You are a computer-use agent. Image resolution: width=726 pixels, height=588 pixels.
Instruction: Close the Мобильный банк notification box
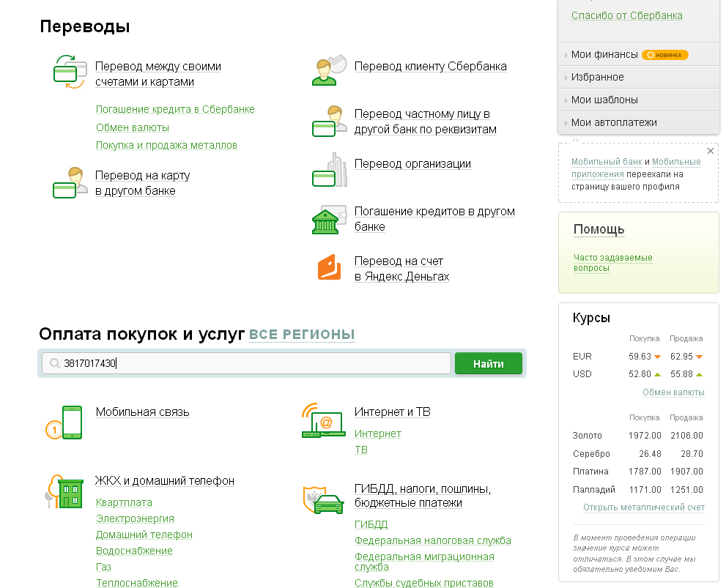tap(711, 151)
